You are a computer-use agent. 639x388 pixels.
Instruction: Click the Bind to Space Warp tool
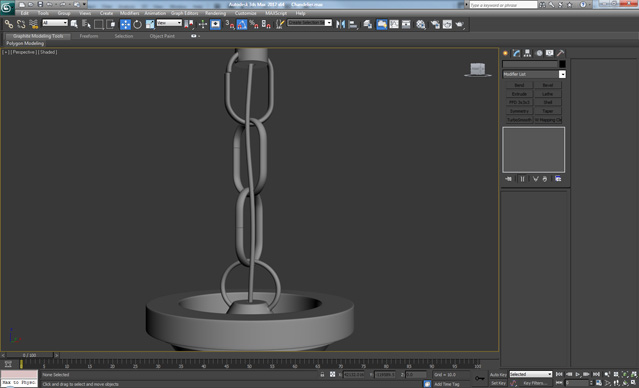point(33,24)
